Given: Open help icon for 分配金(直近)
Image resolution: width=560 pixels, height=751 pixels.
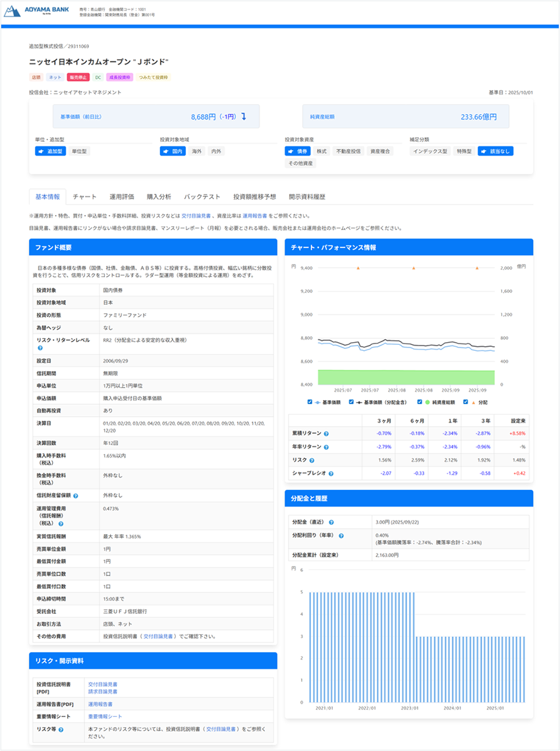Looking at the screenshot, I should (331, 522).
